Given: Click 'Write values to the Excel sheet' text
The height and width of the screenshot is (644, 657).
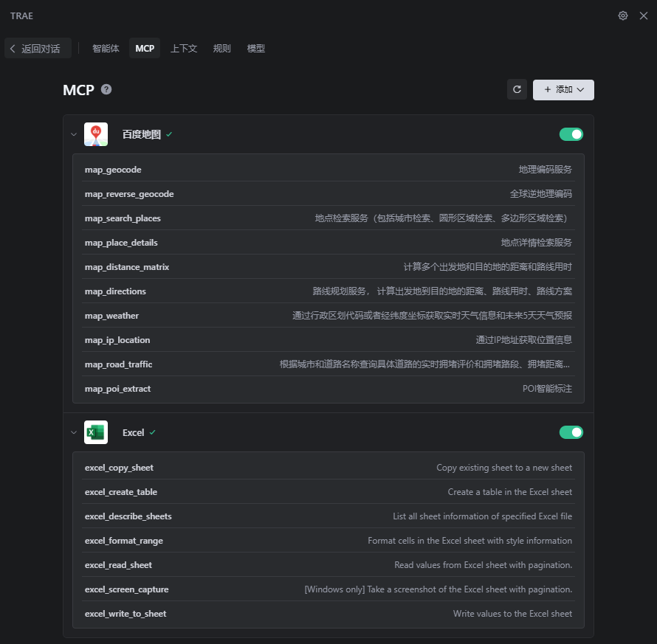Looking at the screenshot, I should click(x=512, y=614).
